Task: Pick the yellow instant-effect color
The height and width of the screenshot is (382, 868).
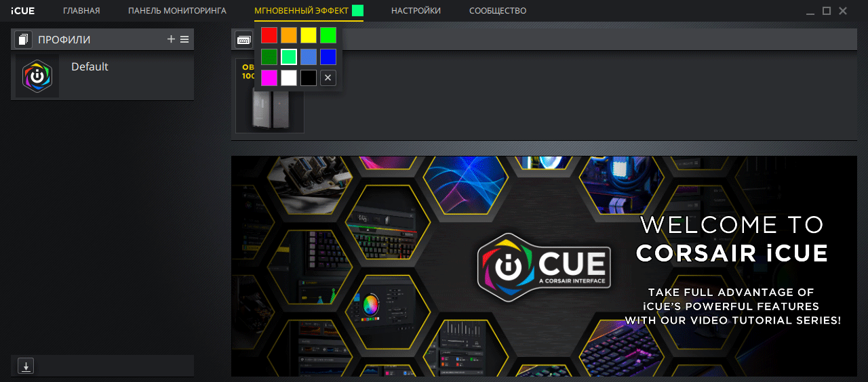Action: pos(309,35)
